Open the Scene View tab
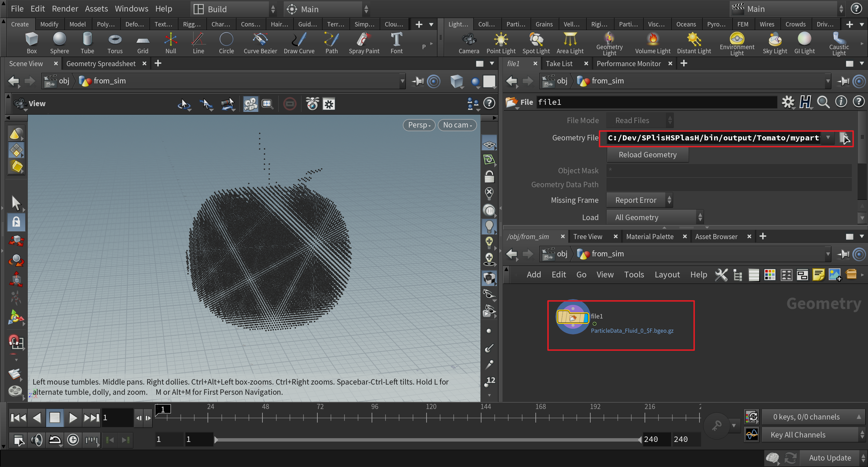Screen dimensions: 868x467 pyautogui.click(x=26, y=63)
